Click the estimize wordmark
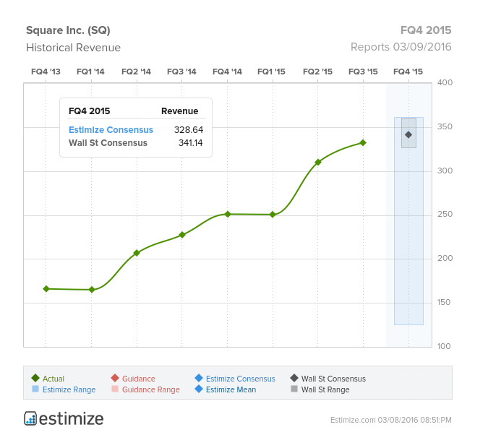 (72, 419)
